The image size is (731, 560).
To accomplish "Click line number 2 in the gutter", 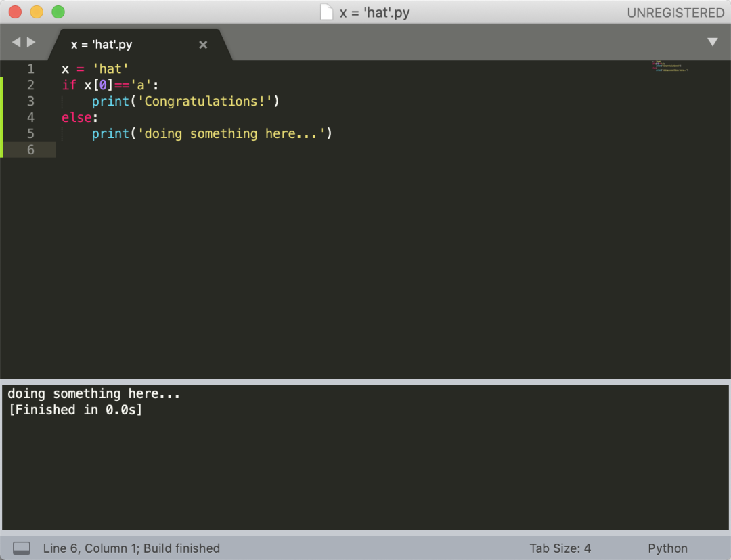I will pyautogui.click(x=30, y=85).
